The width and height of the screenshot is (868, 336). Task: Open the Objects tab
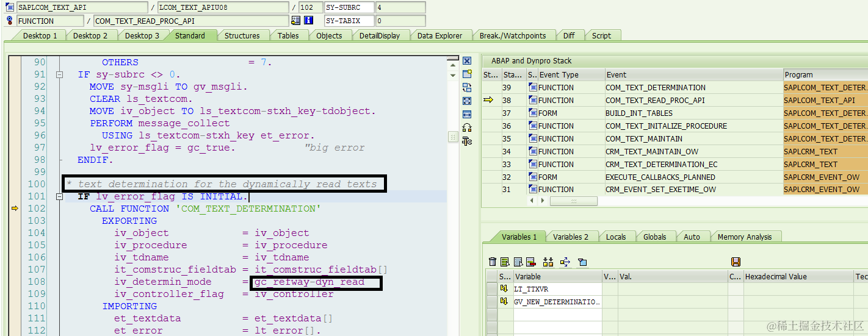click(x=329, y=35)
